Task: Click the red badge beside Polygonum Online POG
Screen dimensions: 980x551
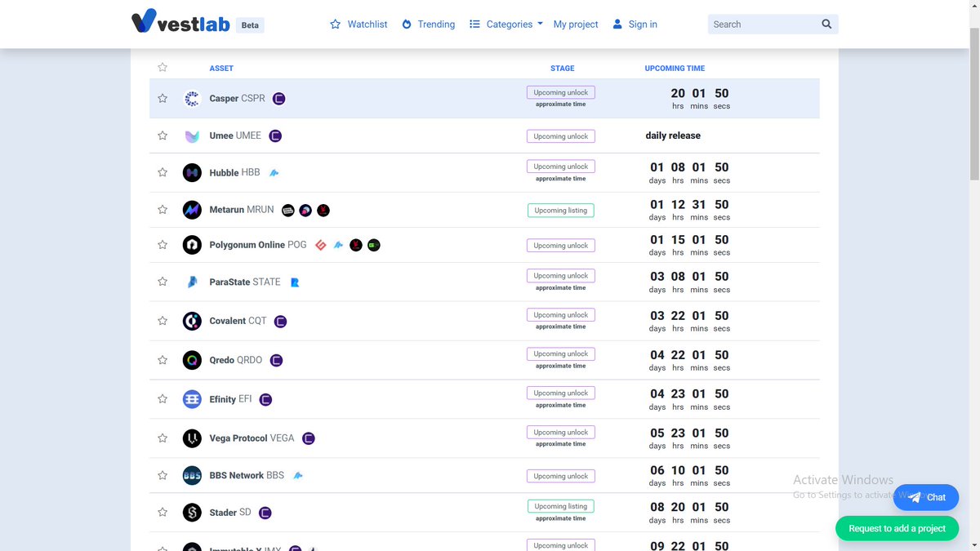Action: pos(321,245)
